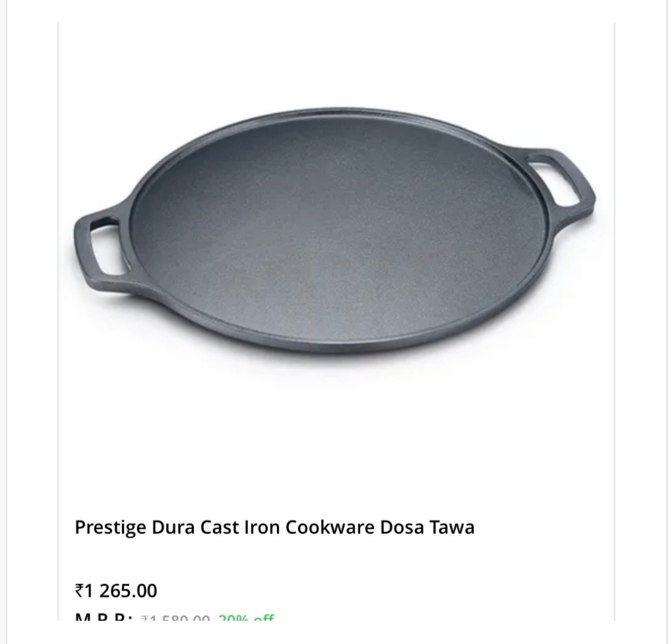The height and width of the screenshot is (644, 669).
Task: Click the green 20% off discount label
Action: 246,618
